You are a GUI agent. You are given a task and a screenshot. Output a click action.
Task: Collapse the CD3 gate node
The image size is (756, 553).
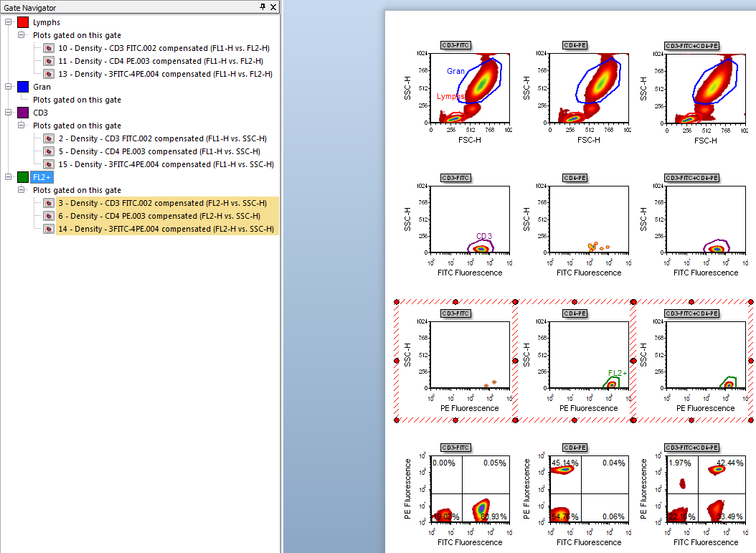point(8,113)
